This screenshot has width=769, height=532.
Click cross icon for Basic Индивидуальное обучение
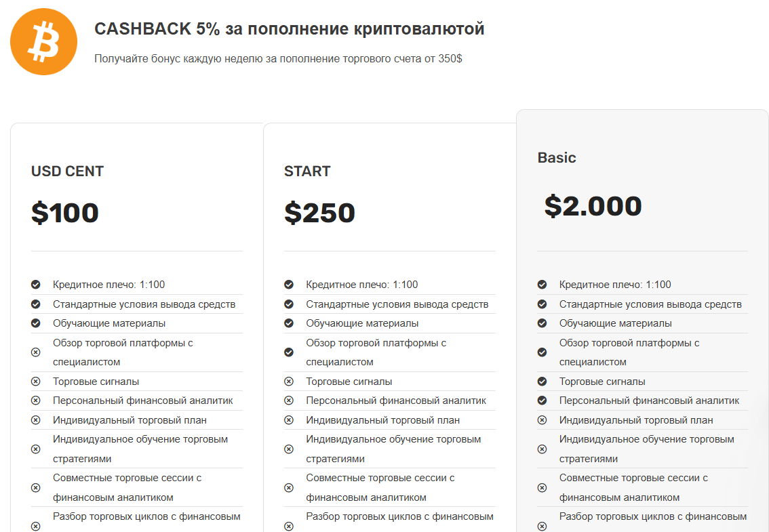(x=542, y=449)
